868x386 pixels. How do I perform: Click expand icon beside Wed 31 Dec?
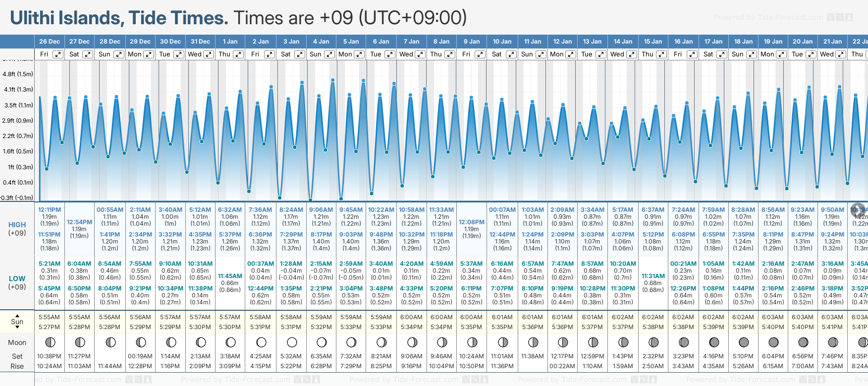pos(209,54)
